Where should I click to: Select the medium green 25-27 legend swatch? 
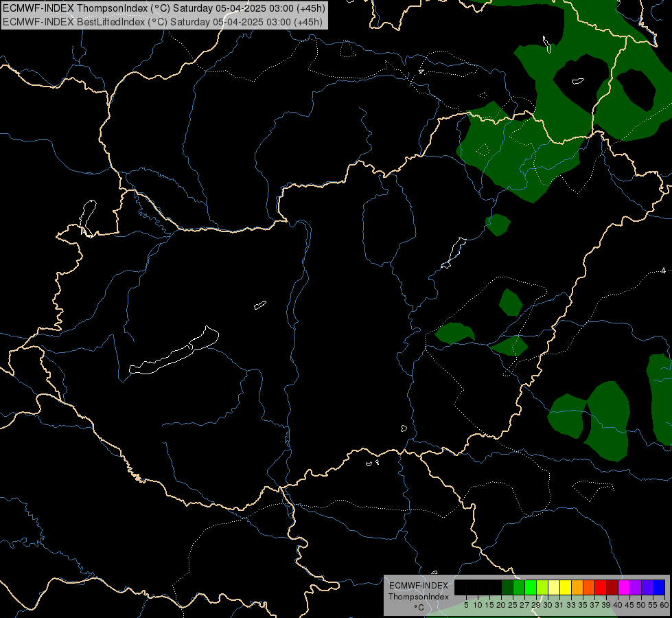[x=519, y=587]
